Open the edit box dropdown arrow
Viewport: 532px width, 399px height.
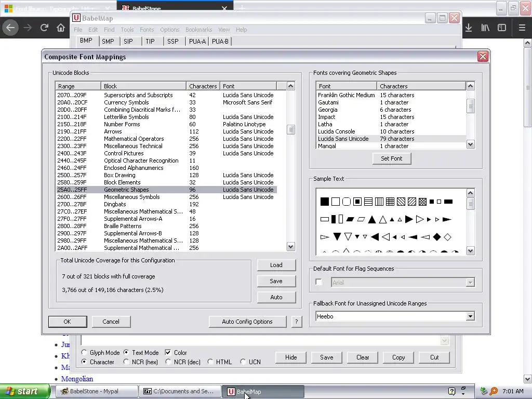445,341
